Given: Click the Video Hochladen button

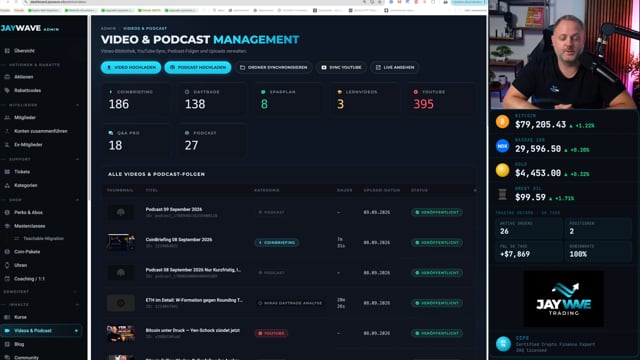Looking at the screenshot, I should pyautogui.click(x=131, y=67).
